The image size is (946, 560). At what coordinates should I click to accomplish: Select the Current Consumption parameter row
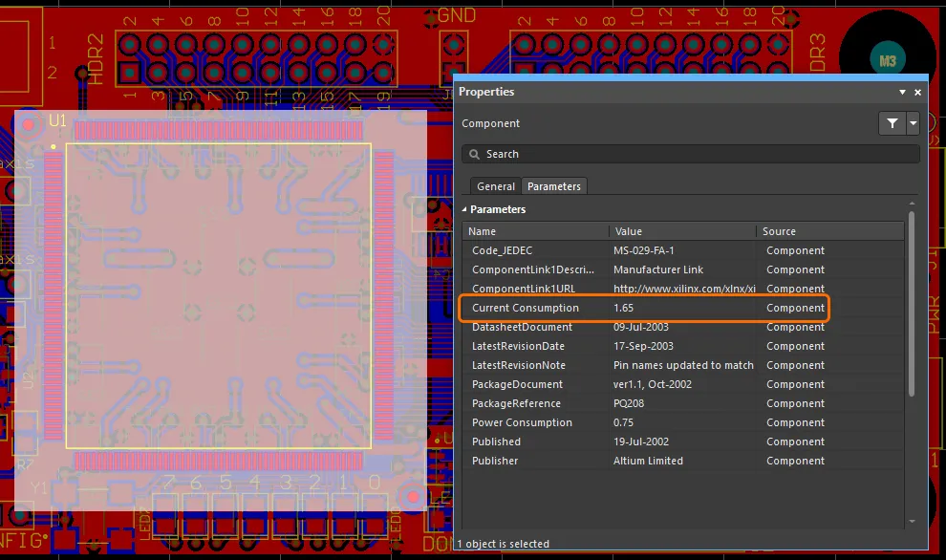coord(526,308)
